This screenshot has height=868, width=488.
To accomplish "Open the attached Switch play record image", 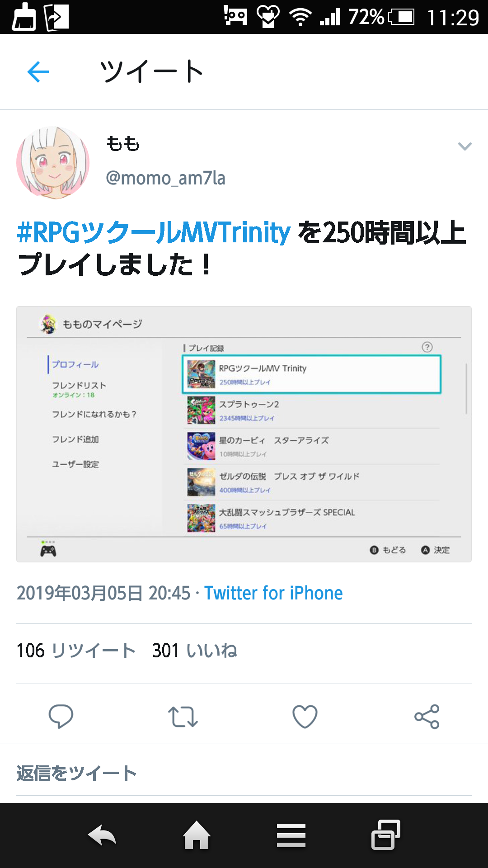I will click(244, 434).
